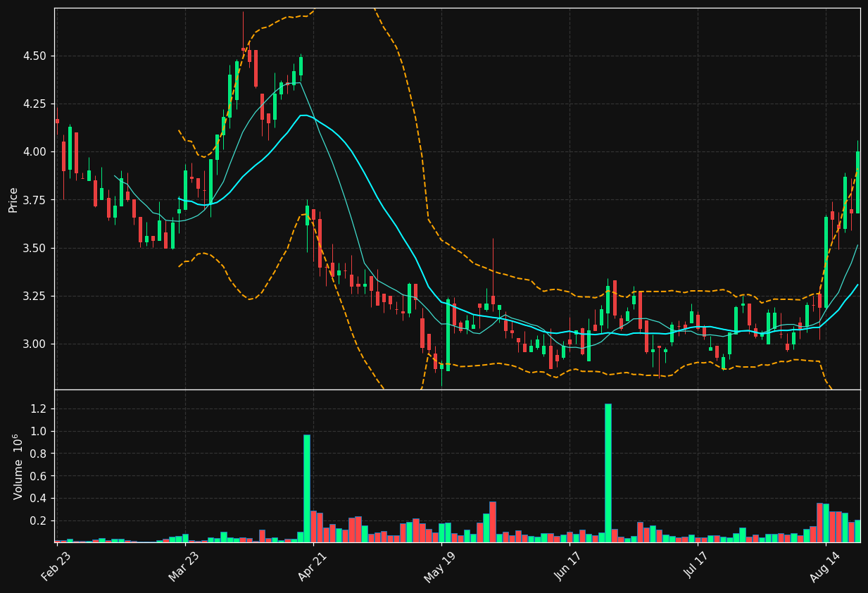Click the 3.50 price axis label
This screenshot has height=593, width=868.
click(35, 248)
